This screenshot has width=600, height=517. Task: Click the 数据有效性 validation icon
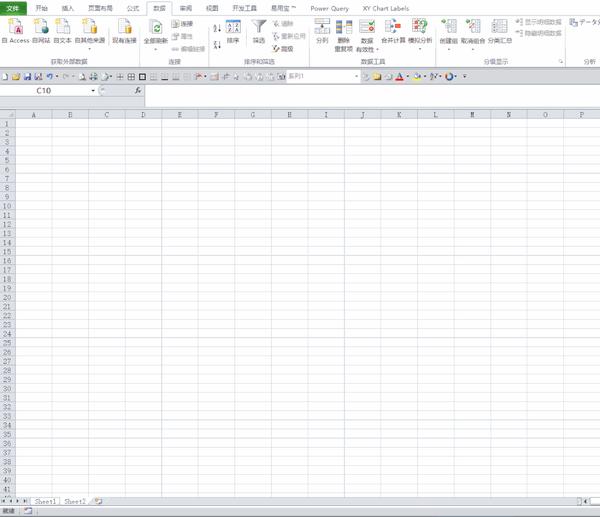(367, 28)
